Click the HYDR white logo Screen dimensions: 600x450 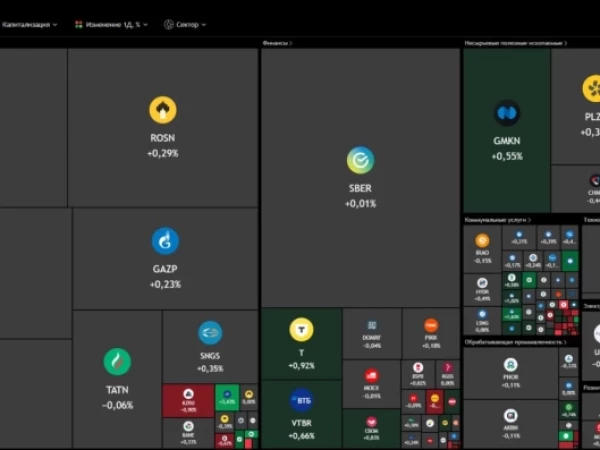[x=482, y=283]
